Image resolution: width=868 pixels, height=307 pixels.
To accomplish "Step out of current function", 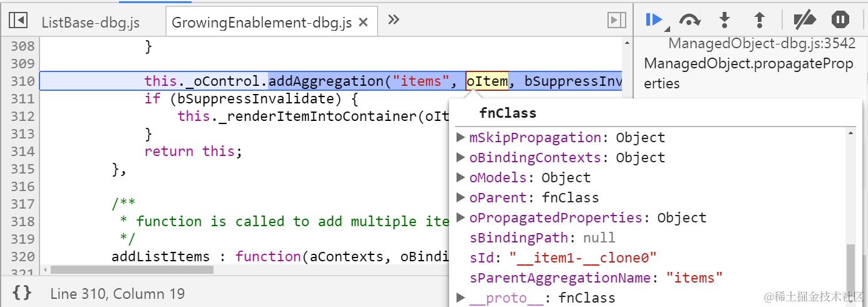I will [x=760, y=20].
